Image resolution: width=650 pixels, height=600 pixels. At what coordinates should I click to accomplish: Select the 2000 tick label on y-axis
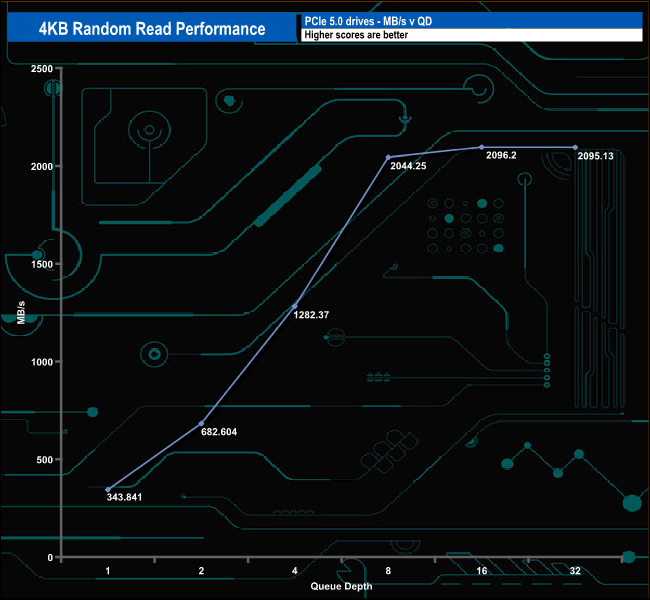tap(41, 166)
